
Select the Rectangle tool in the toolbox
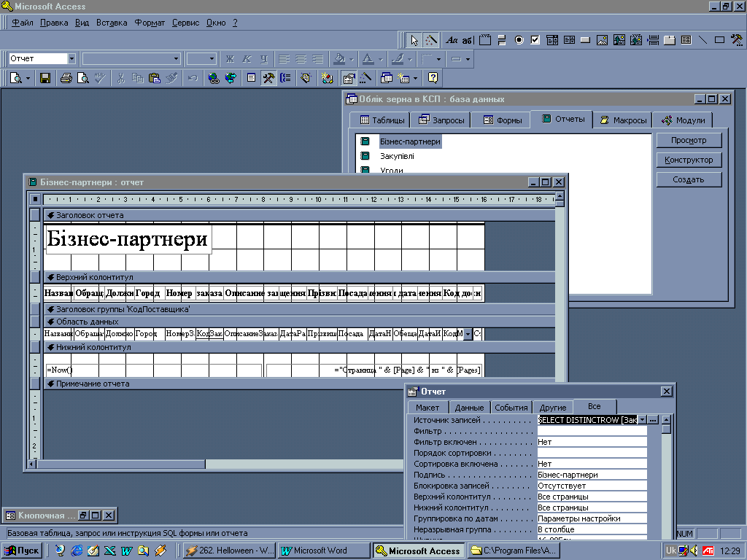point(719,40)
